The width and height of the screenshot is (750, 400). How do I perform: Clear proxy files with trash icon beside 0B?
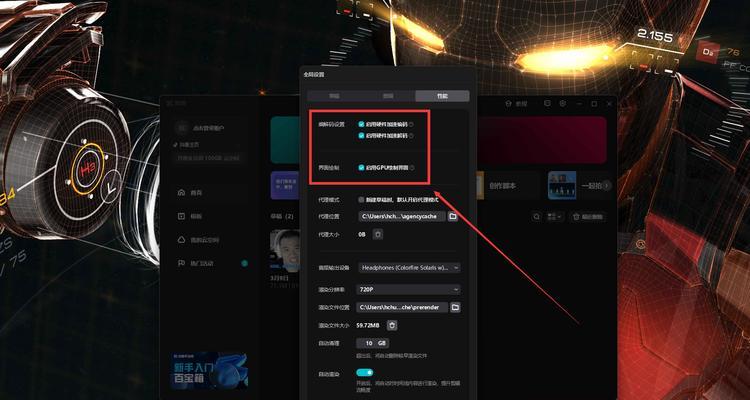pyautogui.click(x=377, y=234)
